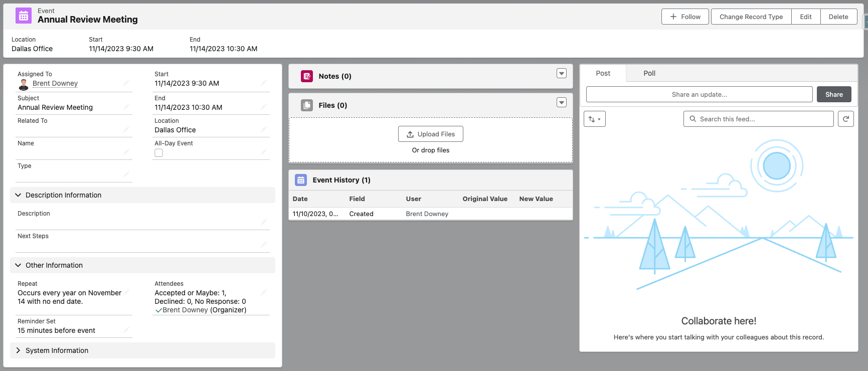Click the Search this feed field
Screen dimensions: 868x371
coord(758,119)
